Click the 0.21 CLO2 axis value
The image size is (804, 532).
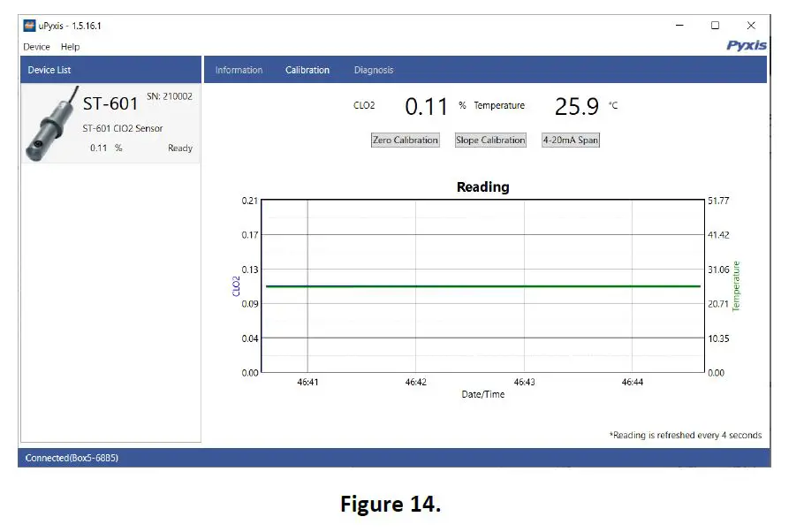click(x=250, y=201)
